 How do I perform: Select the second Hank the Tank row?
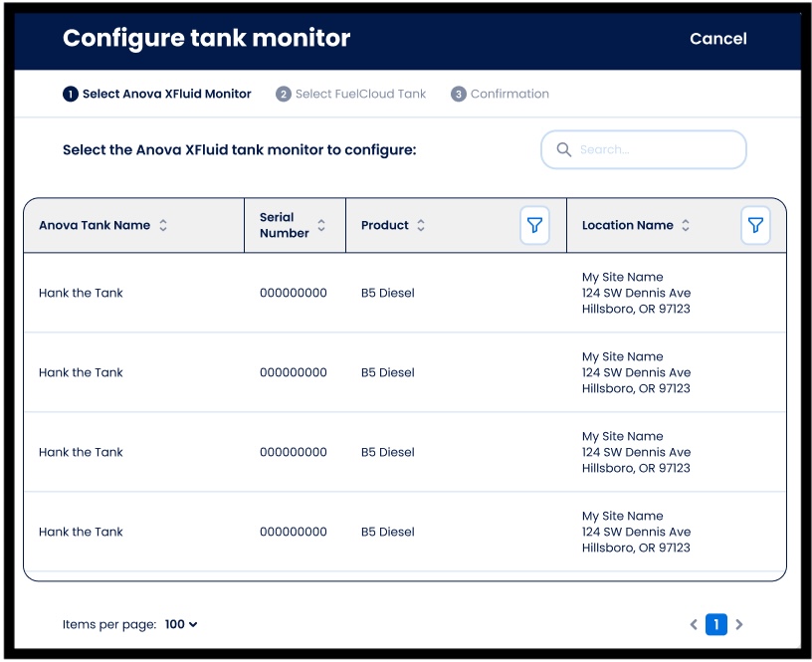[x=405, y=372]
